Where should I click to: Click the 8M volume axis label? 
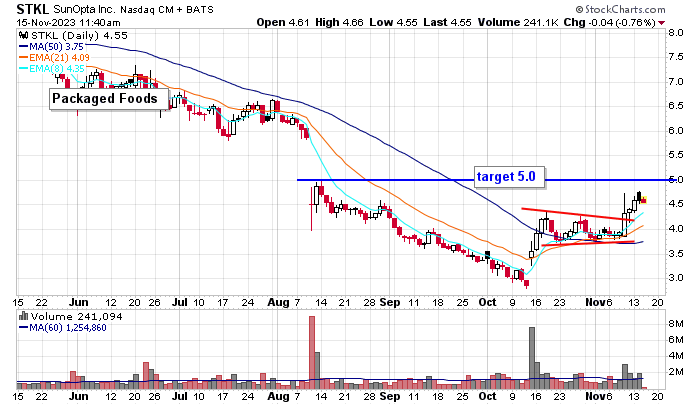(x=675, y=324)
